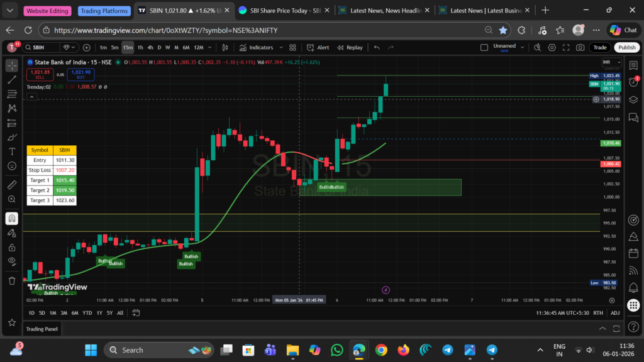Switch to the 5m timeframe
Viewport: 644px width, 362px height.
click(114, 48)
